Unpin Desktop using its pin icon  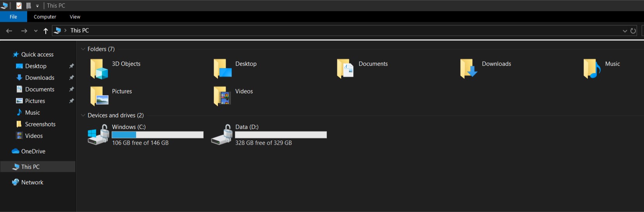(x=71, y=66)
